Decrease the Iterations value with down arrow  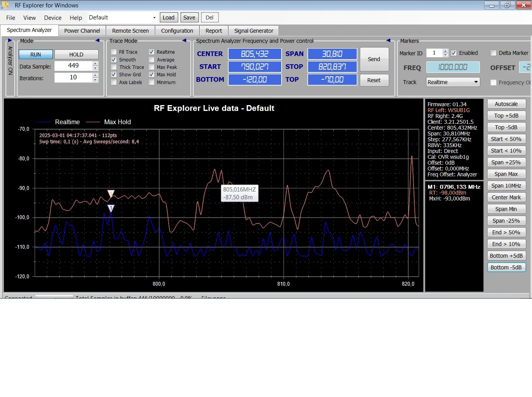[95, 80]
